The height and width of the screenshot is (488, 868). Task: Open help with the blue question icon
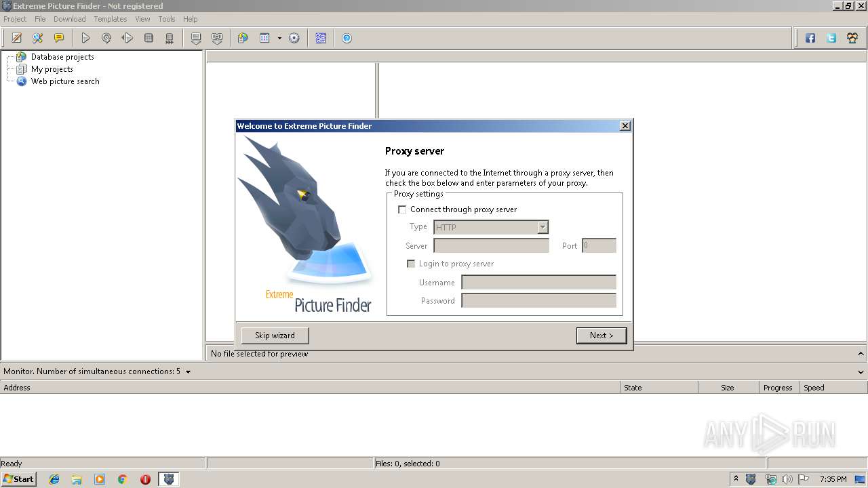(x=347, y=39)
